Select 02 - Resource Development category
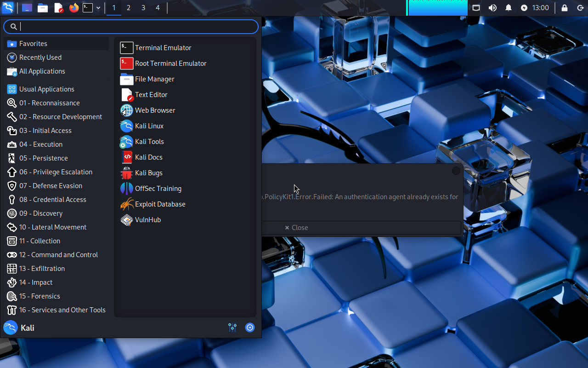Viewport: 588px width, 368px height. pos(56,117)
